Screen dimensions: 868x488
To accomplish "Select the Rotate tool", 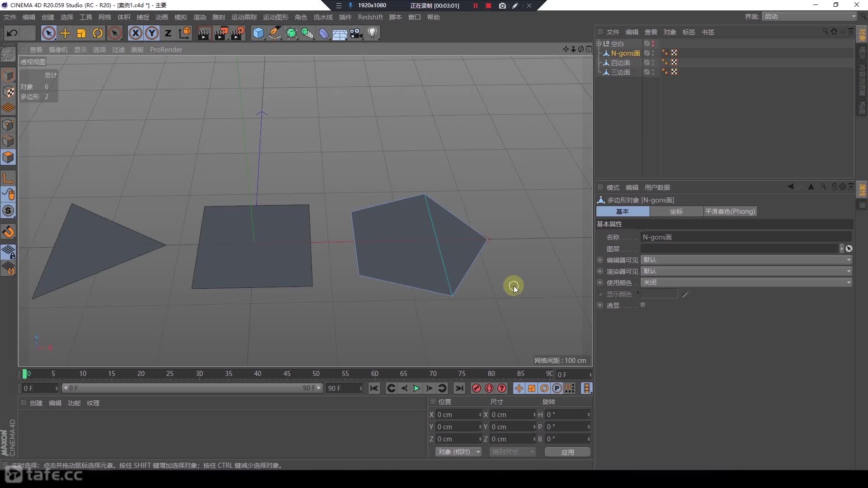I will (x=98, y=33).
